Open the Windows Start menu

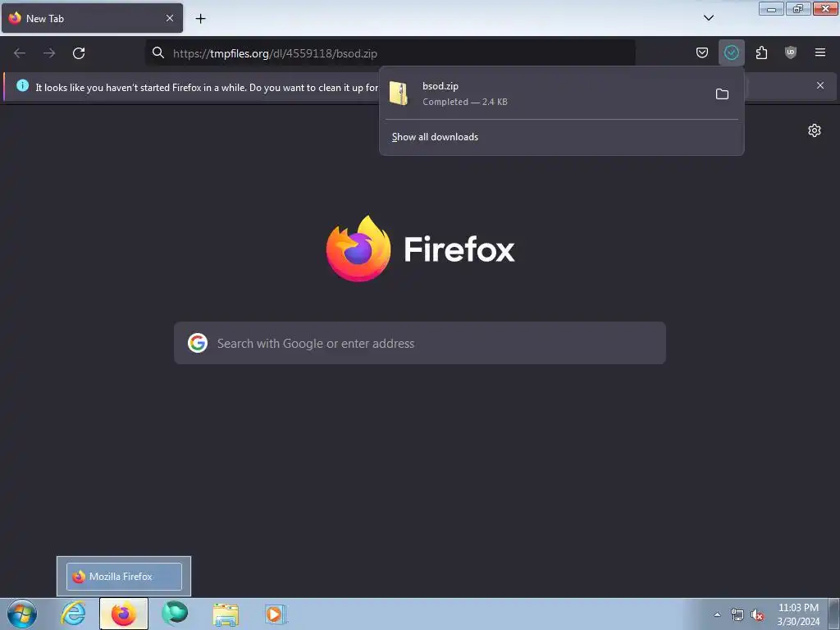(x=22, y=614)
